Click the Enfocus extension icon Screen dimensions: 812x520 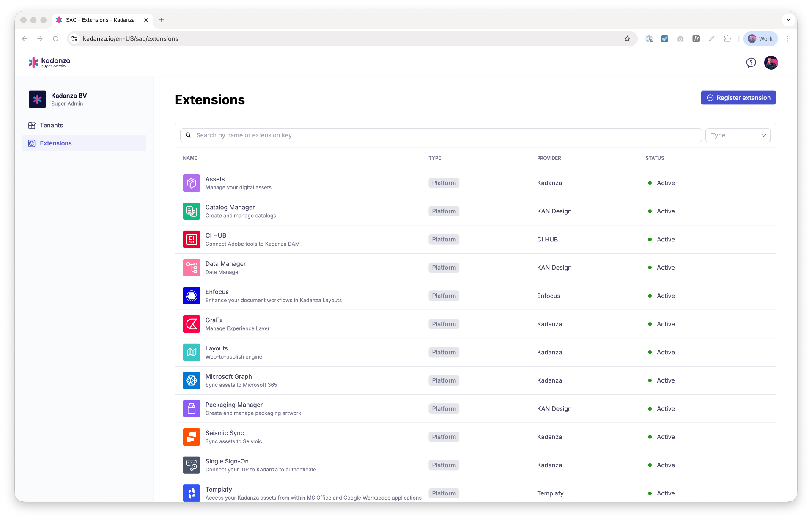(192, 296)
